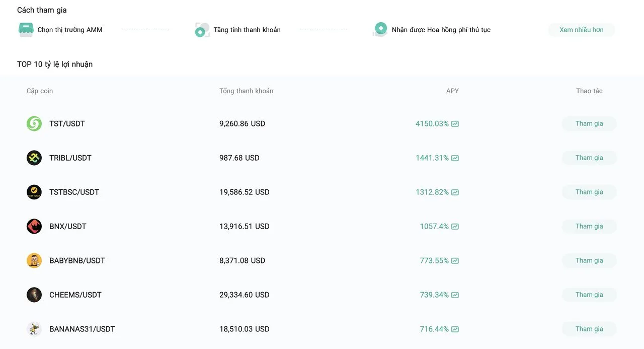Join the TRIBL/USDT pool via 'Tham gia'
Image resolution: width=644 pixels, height=349 pixels.
[x=589, y=158]
